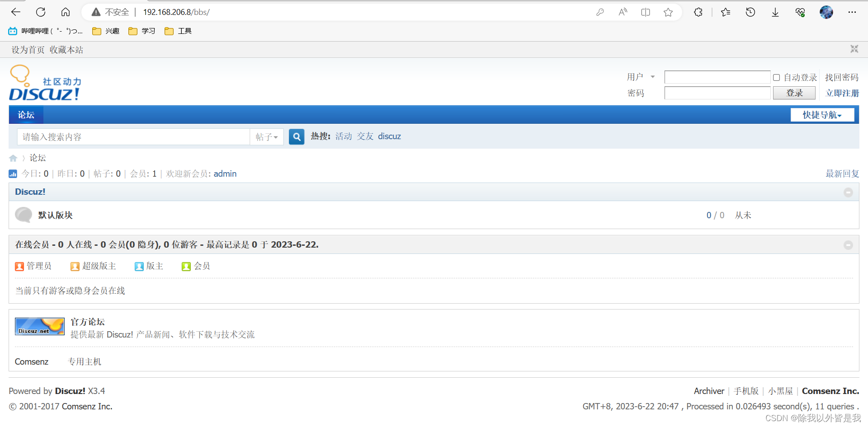The height and width of the screenshot is (427, 868).
Task: Open the 专用主机 link
Action: (85, 361)
